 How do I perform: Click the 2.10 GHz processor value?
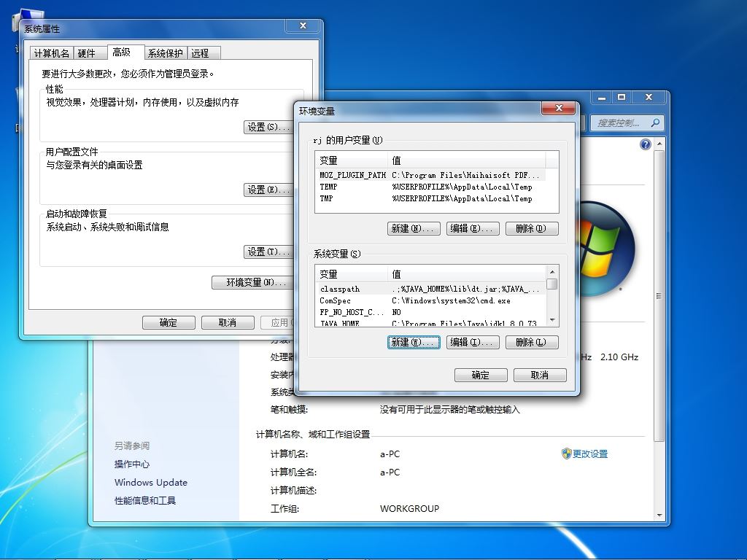pos(619,357)
